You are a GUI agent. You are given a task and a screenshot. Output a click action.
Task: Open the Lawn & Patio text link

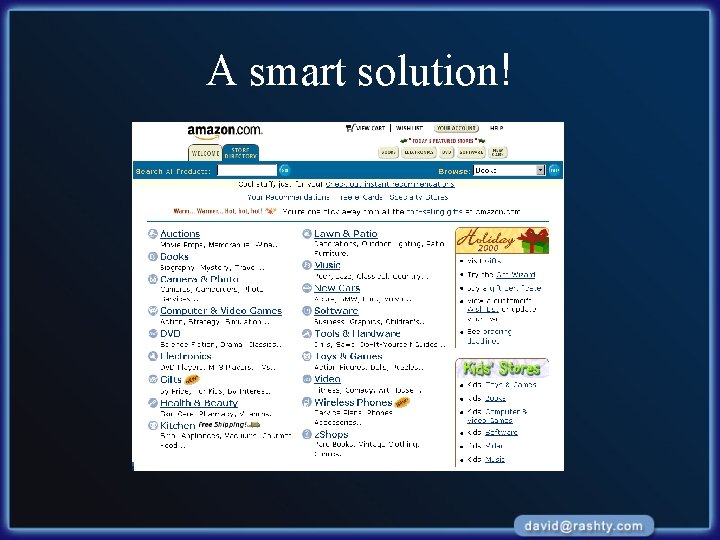(x=346, y=234)
